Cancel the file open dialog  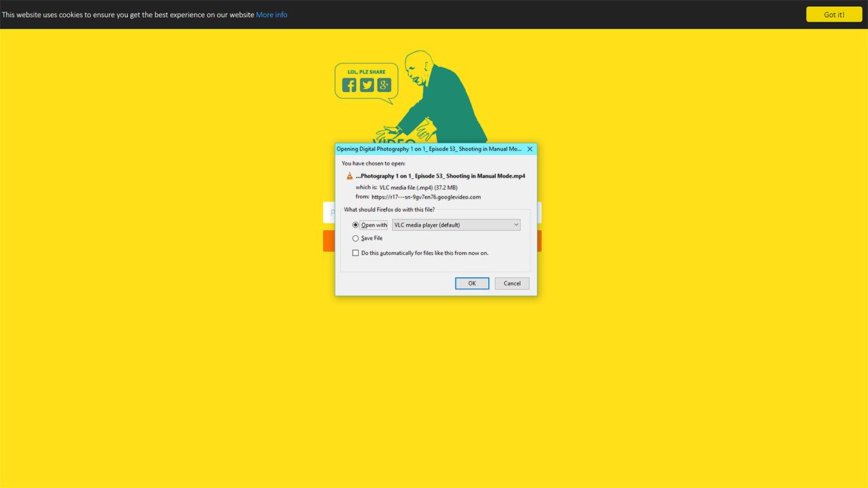click(512, 283)
